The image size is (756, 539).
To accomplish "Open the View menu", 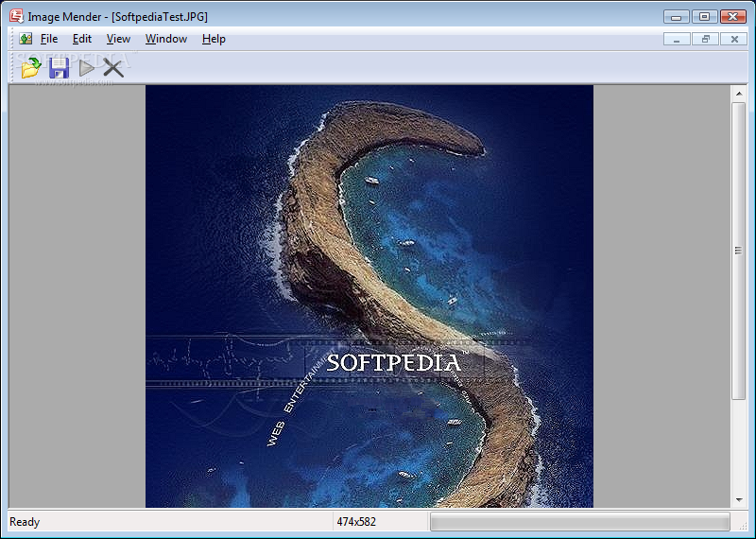I will [118, 39].
